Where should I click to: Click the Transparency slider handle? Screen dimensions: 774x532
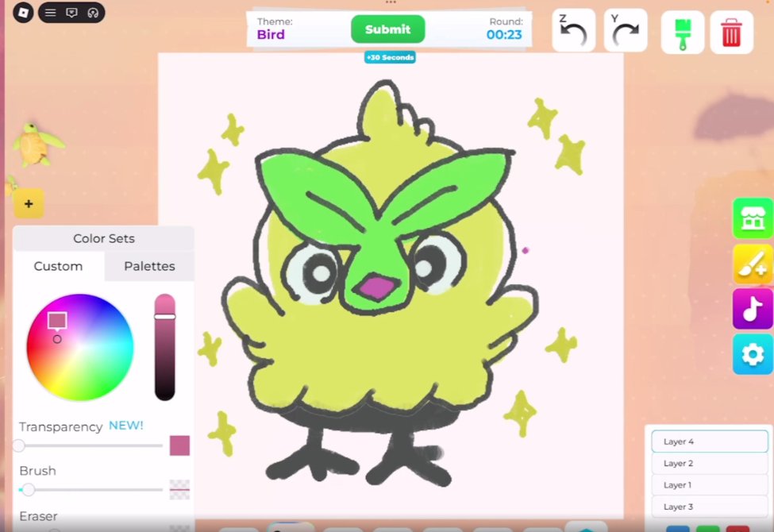pyautogui.click(x=19, y=445)
